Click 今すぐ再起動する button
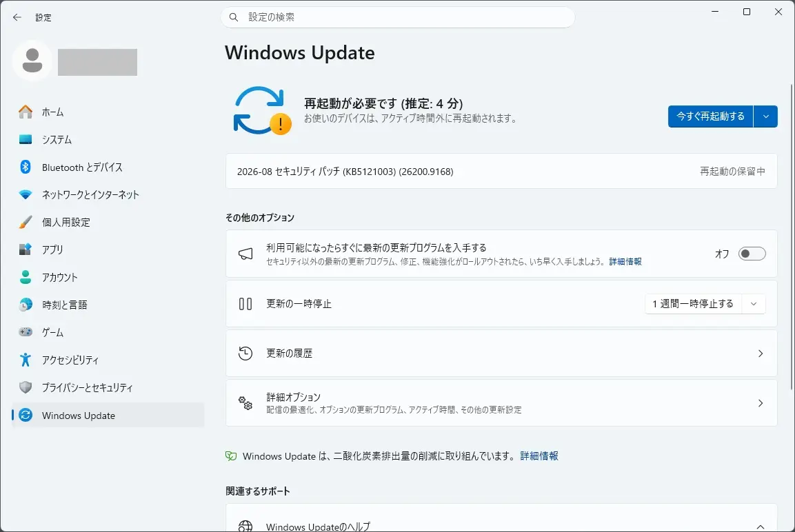Image resolution: width=795 pixels, height=532 pixels. (x=710, y=116)
